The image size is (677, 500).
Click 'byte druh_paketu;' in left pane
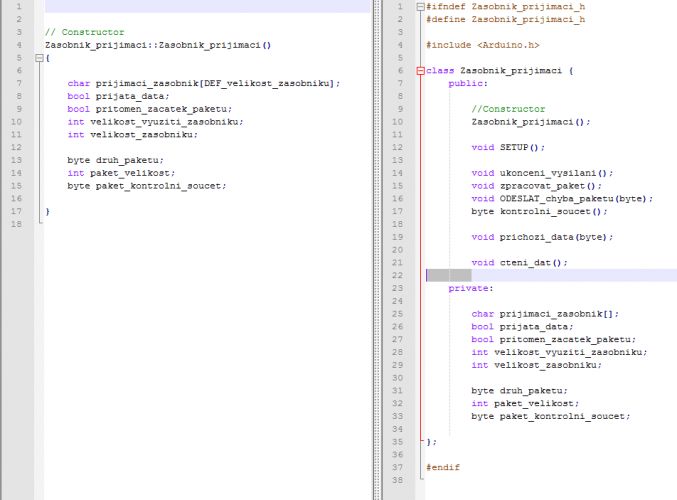115,160
